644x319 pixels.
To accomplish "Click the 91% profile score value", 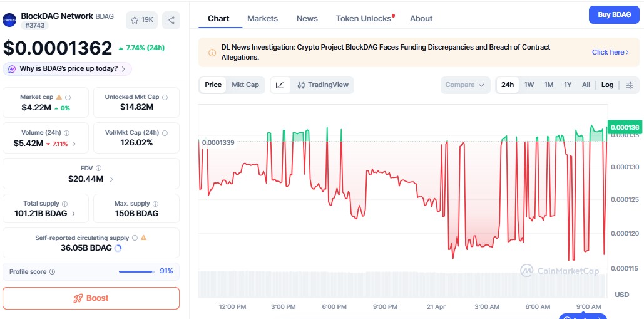I will (166, 271).
